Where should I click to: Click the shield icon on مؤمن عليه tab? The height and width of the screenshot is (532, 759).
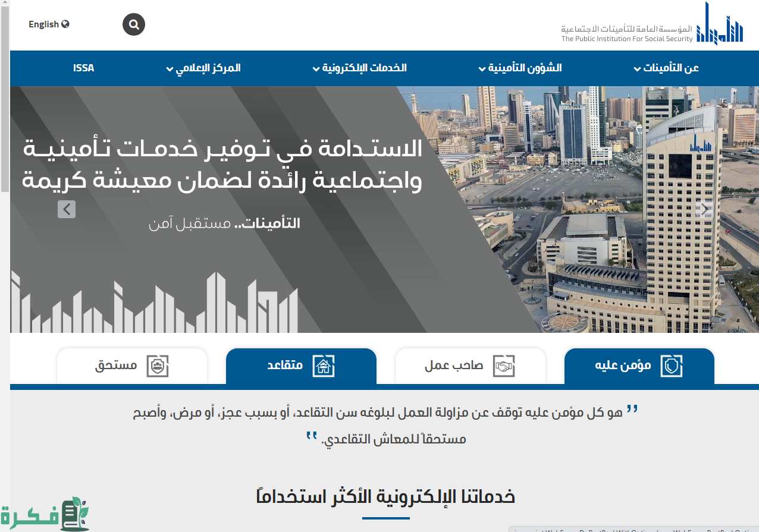point(672,366)
